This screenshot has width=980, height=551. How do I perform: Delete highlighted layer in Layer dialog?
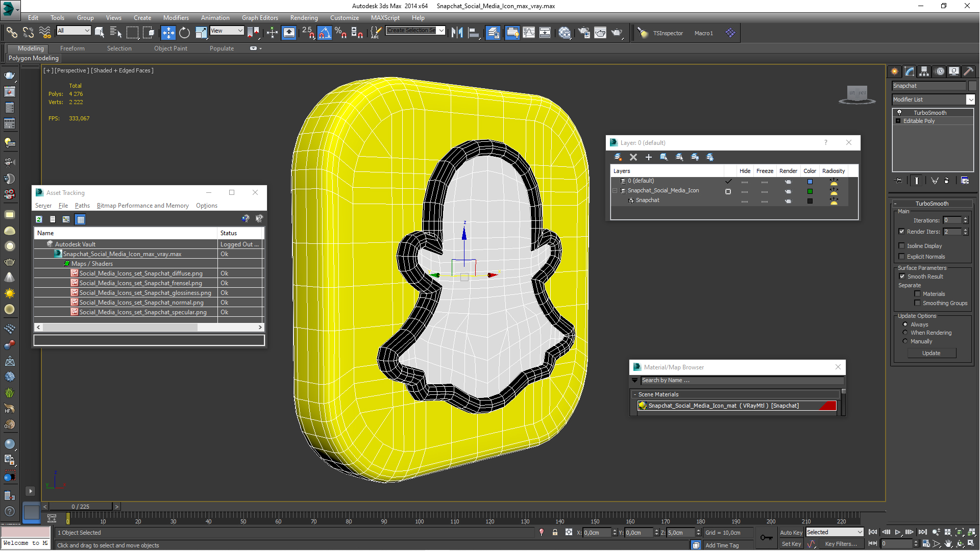[633, 157]
